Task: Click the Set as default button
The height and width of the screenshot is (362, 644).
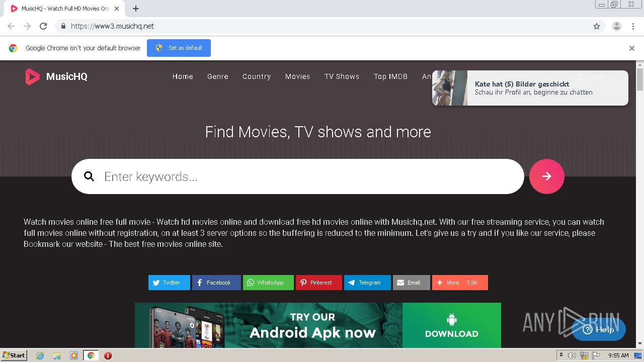Action: [x=179, y=48]
